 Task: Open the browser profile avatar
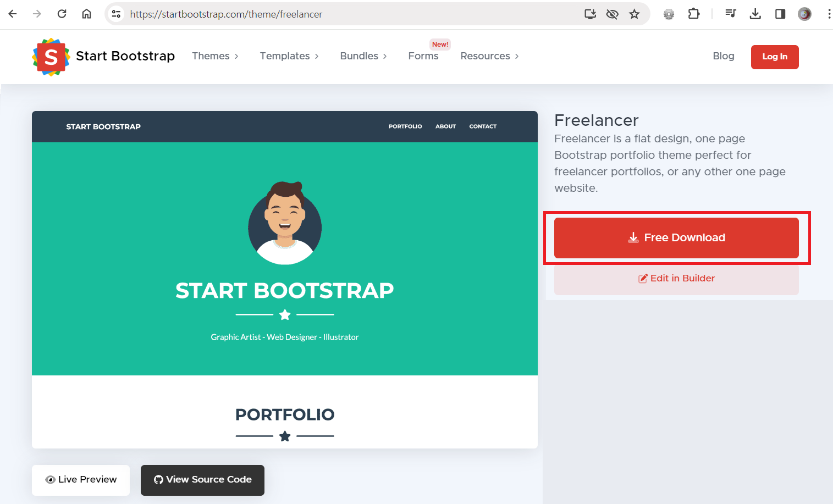pos(804,14)
